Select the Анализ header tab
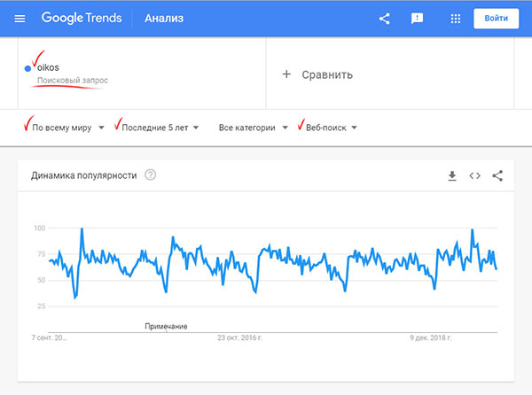 [x=166, y=19]
